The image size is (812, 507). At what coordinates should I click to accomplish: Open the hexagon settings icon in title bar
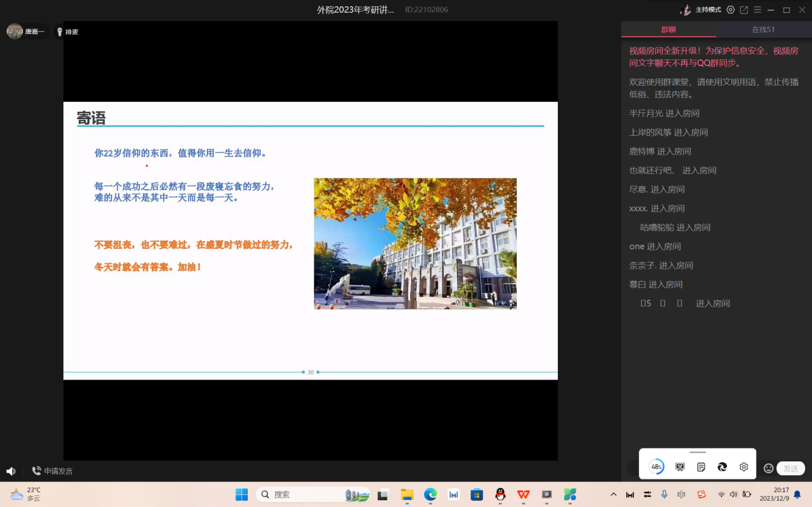731,10
